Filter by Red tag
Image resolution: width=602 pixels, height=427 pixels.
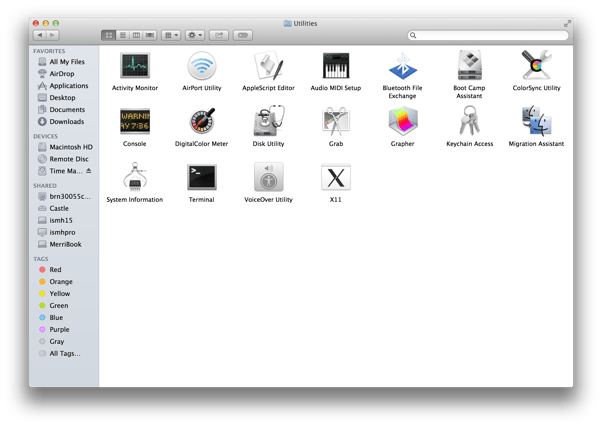pyautogui.click(x=64, y=270)
